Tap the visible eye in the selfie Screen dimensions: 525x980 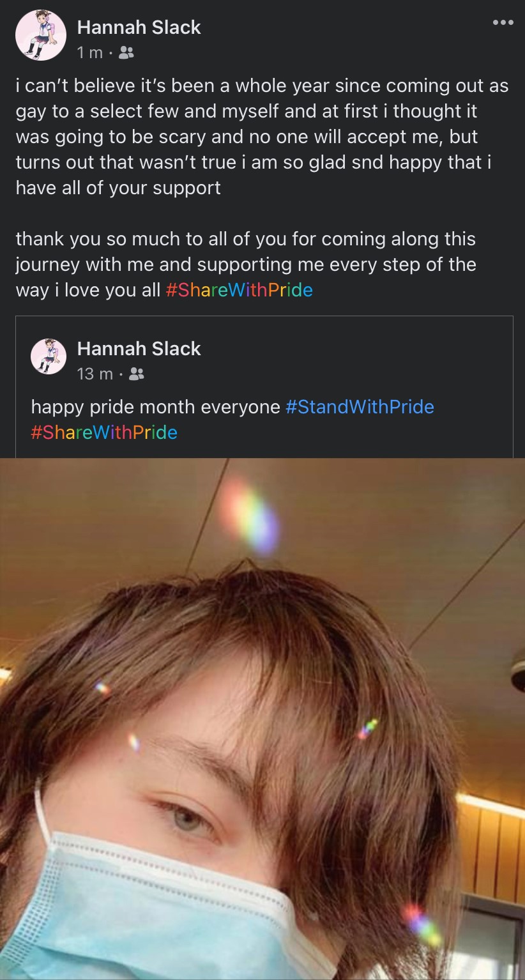click(185, 820)
